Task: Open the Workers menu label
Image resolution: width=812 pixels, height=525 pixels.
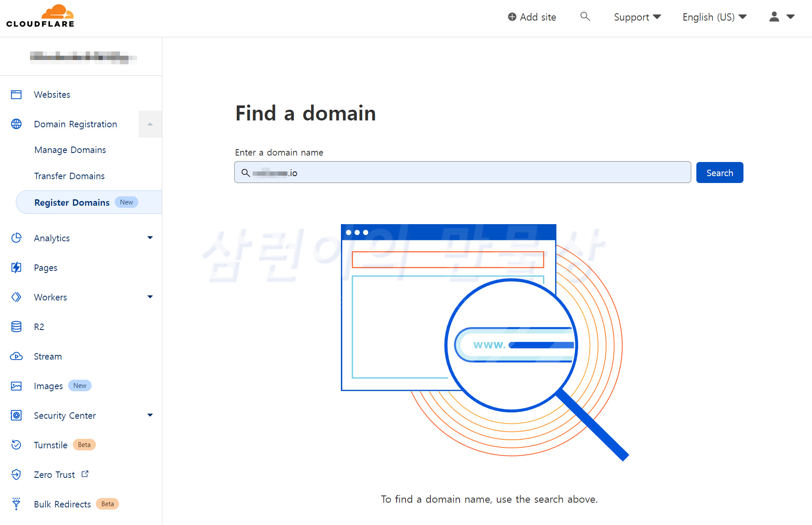Action: pos(51,297)
